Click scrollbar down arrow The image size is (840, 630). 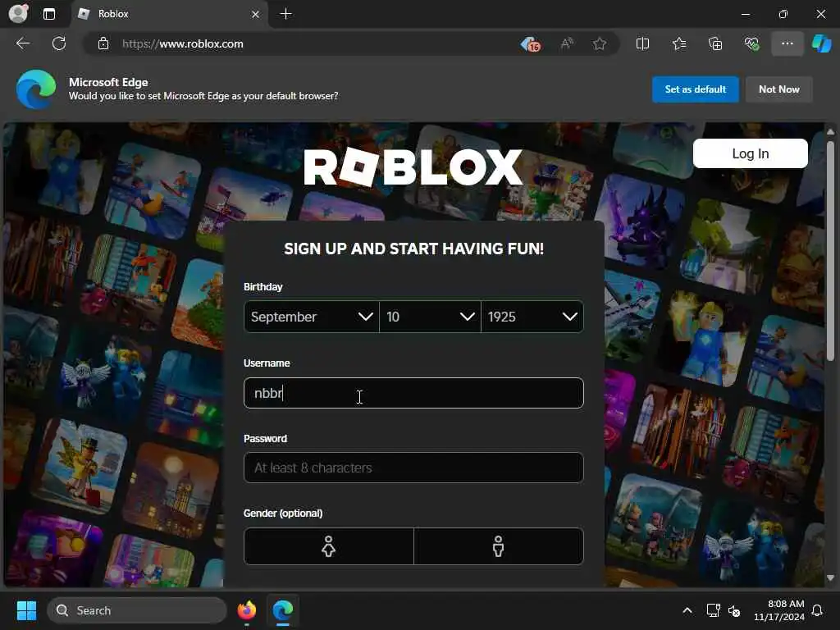pos(830,578)
